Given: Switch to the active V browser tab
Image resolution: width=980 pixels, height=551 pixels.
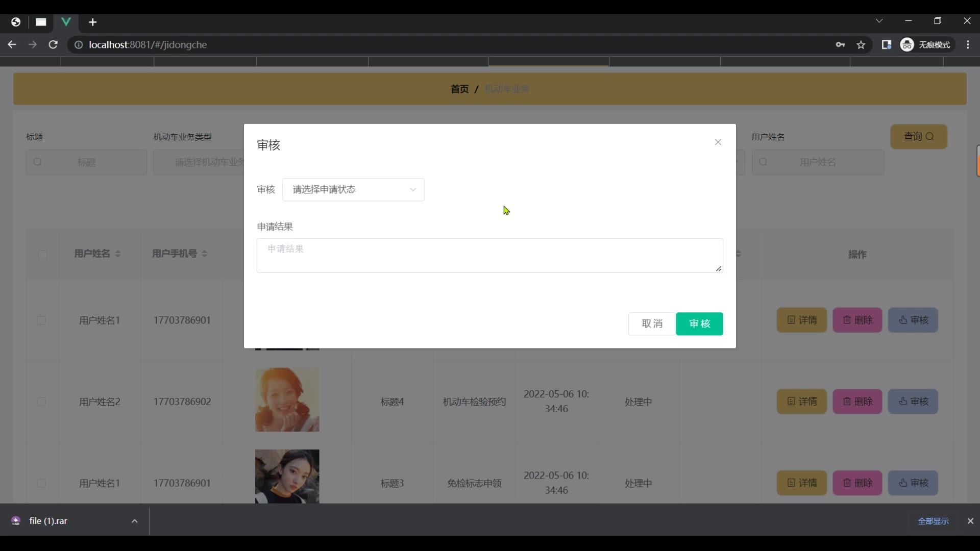Looking at the screenshot, I should 66,22.
